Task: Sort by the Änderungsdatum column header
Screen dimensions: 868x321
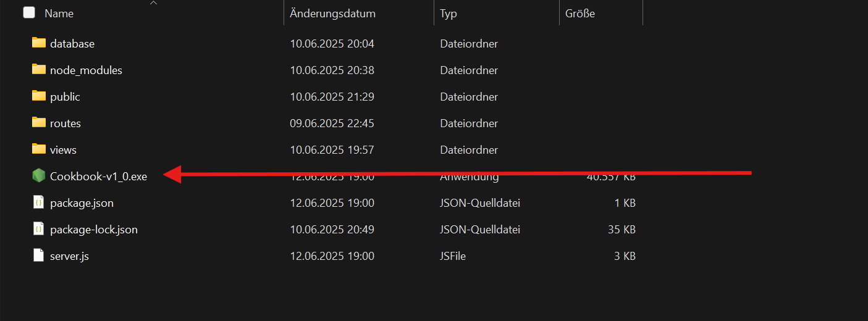Action: pos(333,13)
